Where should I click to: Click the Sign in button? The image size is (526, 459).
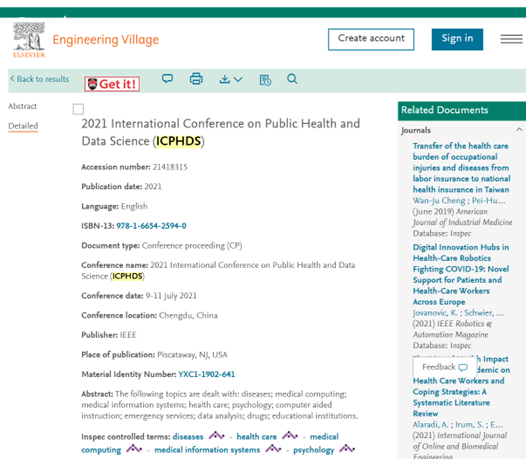point(457,39)
